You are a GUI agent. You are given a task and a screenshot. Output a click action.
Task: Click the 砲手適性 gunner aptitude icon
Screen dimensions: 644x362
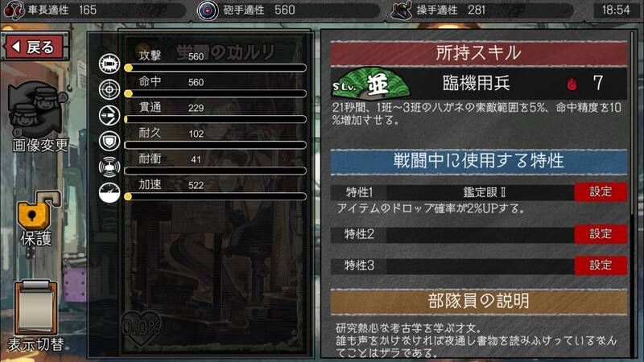coord(208,10)
